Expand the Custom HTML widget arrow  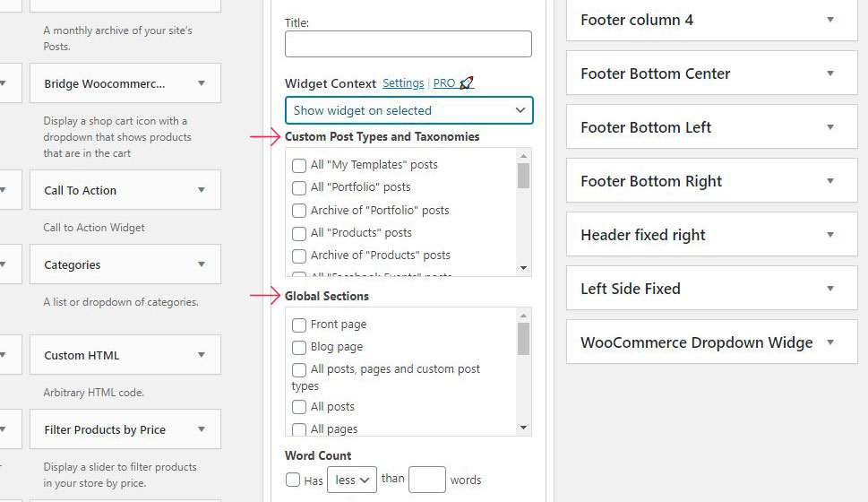(x=202, y=355)
